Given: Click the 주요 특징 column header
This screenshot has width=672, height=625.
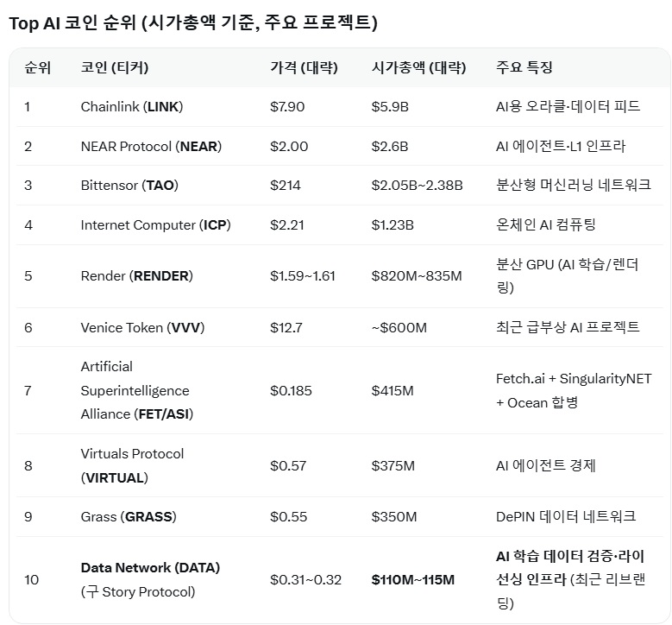Looking at the screenshot, I should point(524,67).
